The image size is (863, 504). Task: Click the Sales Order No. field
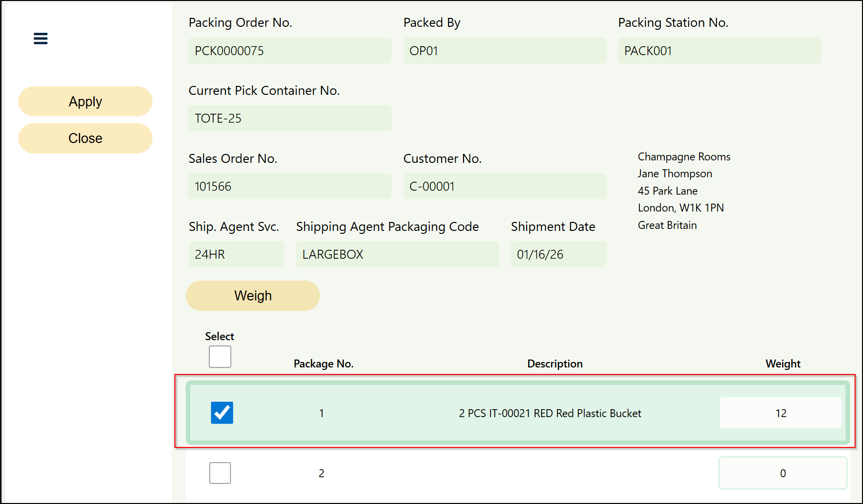290,186
